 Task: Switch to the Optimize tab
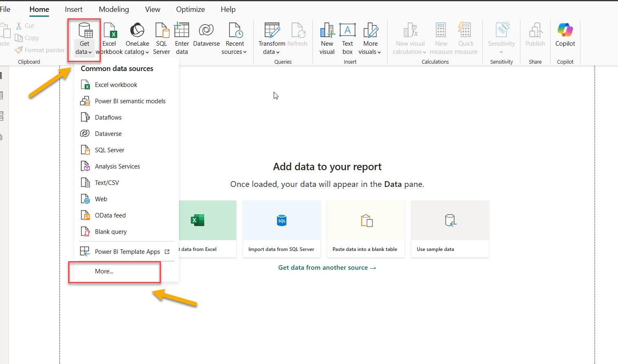(x=190, y=9)
